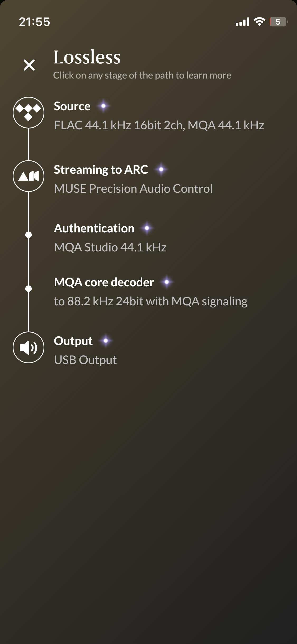297x644 pixels.
Task: Select the MQA core decoder stage
Action: tap(104, 282)
